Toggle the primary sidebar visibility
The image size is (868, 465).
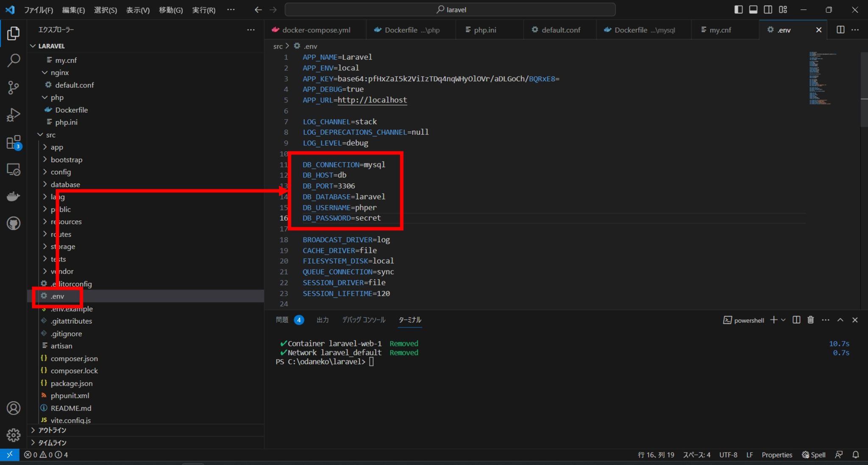pyautogui.click(x=739, y=9)
